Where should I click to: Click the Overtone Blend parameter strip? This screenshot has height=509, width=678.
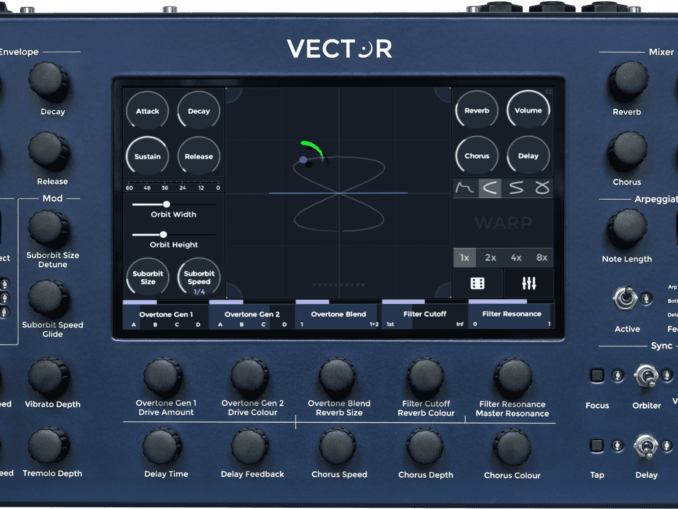(x=338, y=315)
